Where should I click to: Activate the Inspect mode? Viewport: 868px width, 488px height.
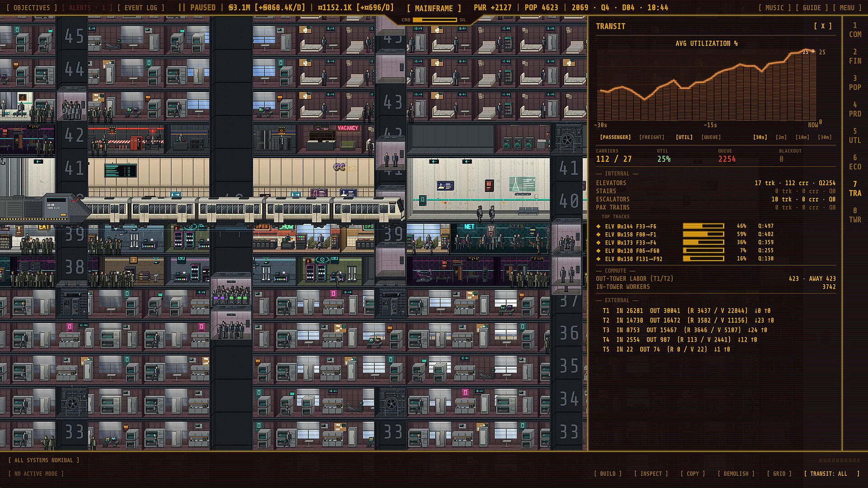651,474
